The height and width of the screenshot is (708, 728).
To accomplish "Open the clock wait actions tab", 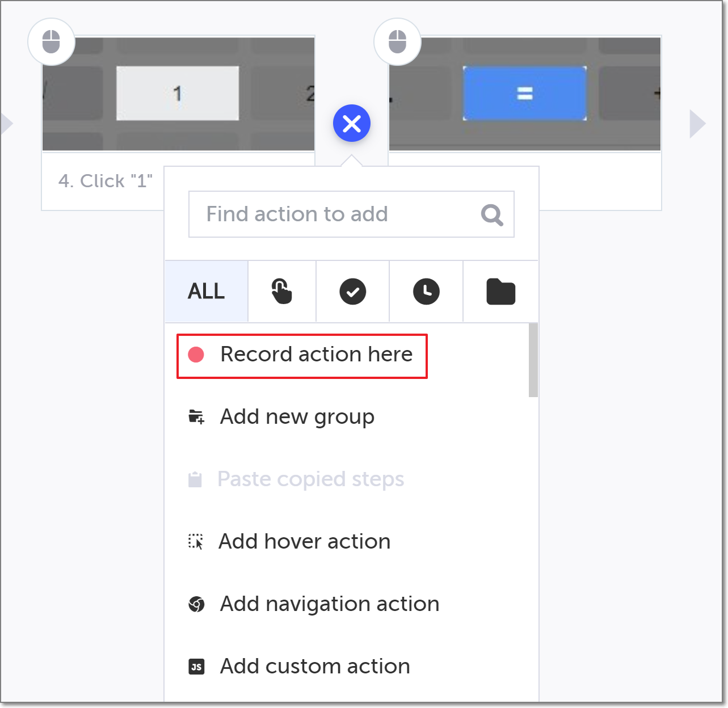I will tap(426, 292).
